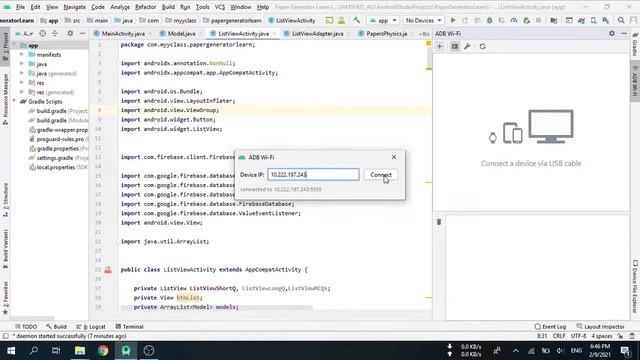
Task: Show hidden editor tabs dropdown
Action: coord(424,34)
